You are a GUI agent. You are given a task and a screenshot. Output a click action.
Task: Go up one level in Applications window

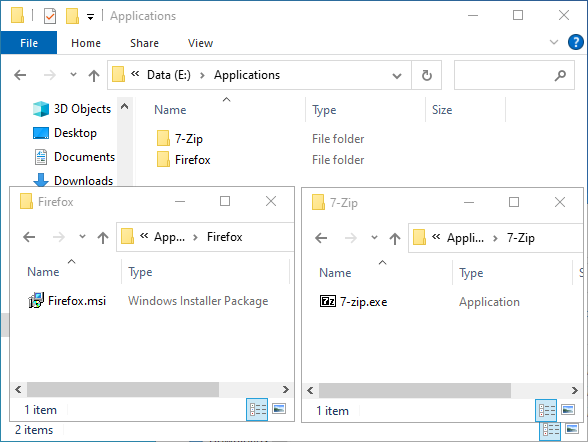point(94,75)
